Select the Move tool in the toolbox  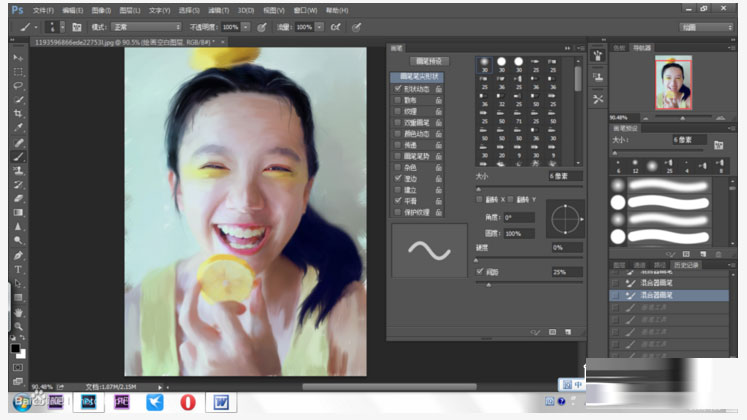tap(18, 58)
